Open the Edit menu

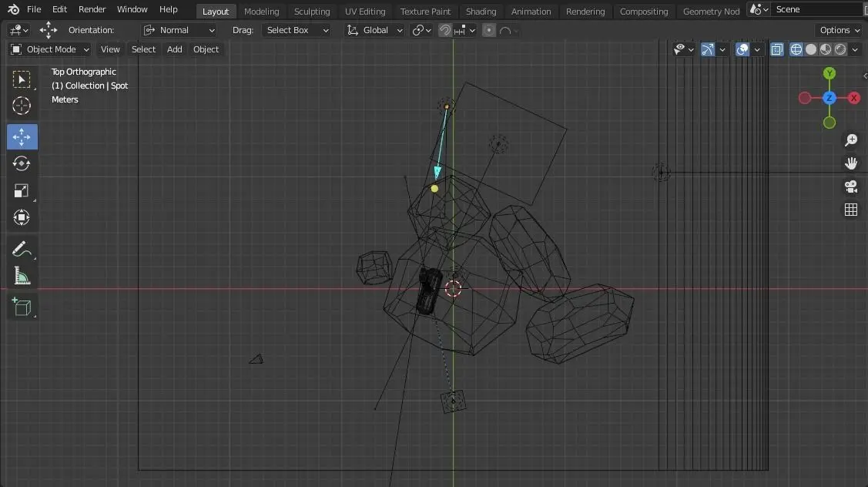click(x=59, y=9)
